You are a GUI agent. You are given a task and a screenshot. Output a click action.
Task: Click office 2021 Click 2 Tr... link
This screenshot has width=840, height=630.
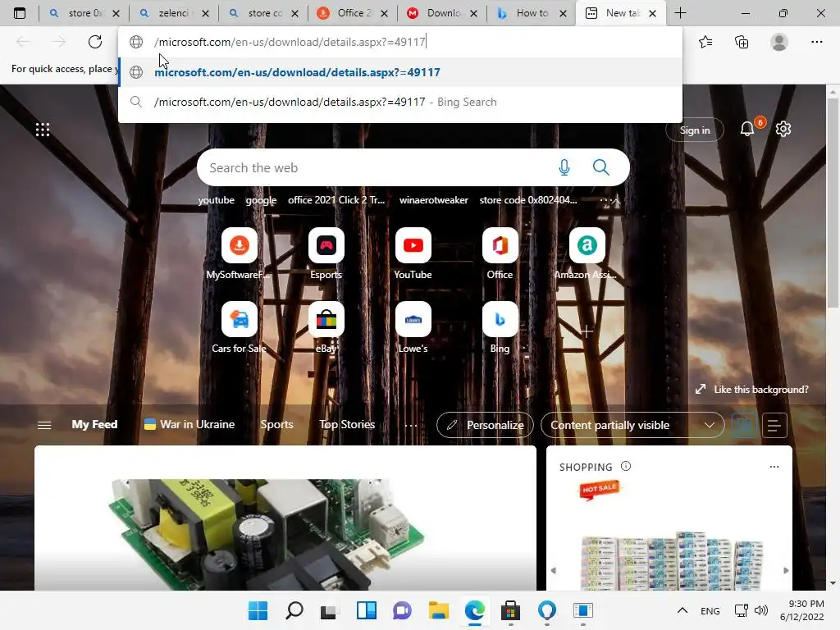[336, 200]
